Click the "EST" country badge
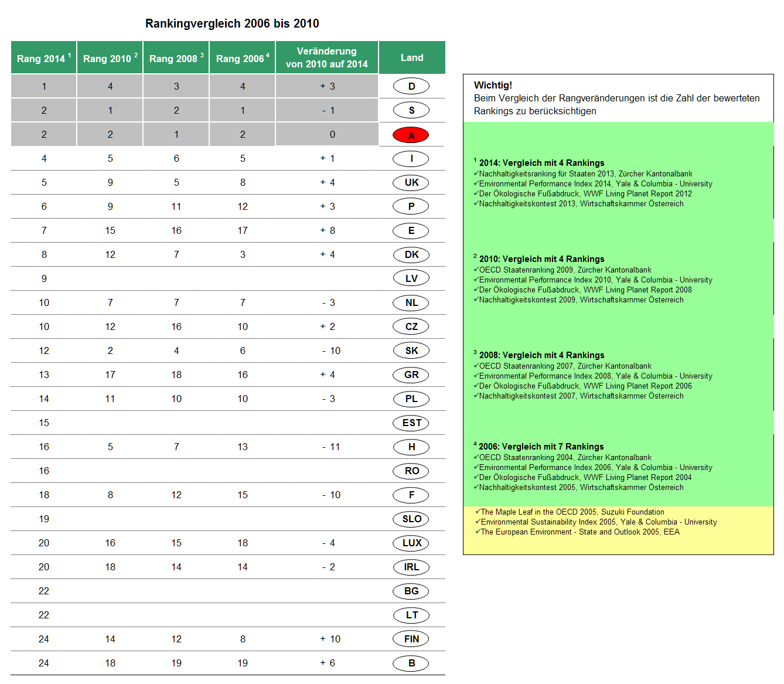This screenshot has height=684, width=784. tap(411, 423)
